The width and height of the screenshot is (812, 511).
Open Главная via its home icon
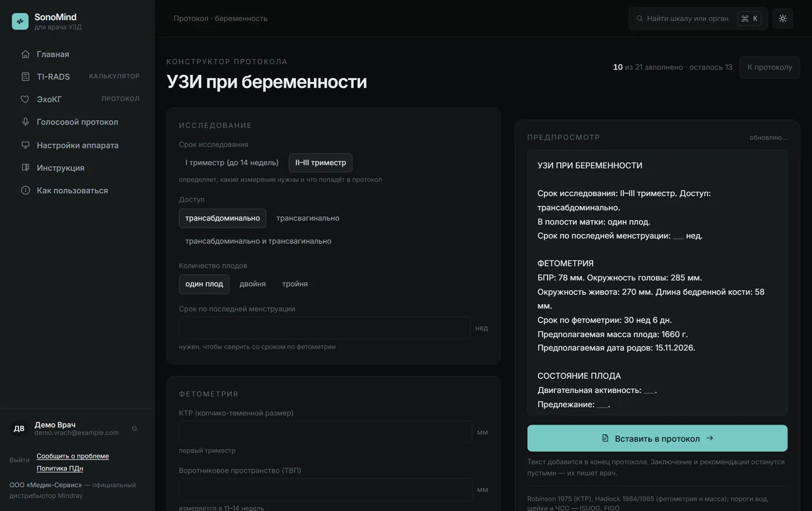(25, 54)
